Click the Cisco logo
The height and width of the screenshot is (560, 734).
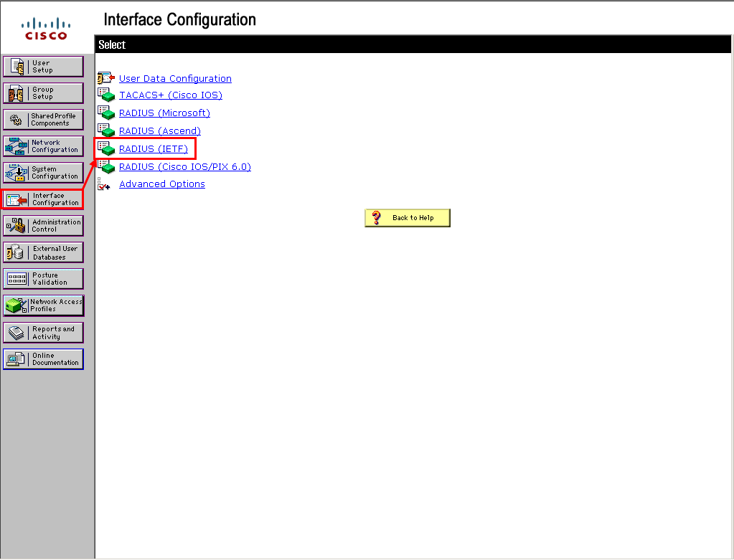click(46, 29)
